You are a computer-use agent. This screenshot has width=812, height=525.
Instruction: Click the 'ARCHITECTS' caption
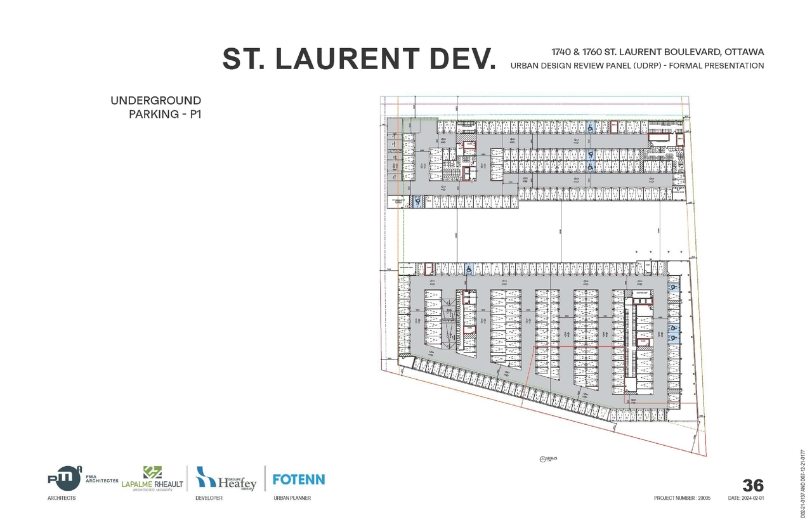pos(62,498)
